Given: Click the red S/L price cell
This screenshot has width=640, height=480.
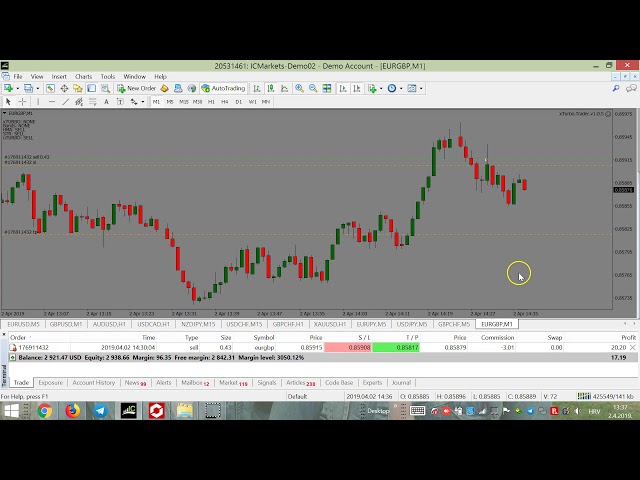Looking at the screenshot, I should click(348, 347).
